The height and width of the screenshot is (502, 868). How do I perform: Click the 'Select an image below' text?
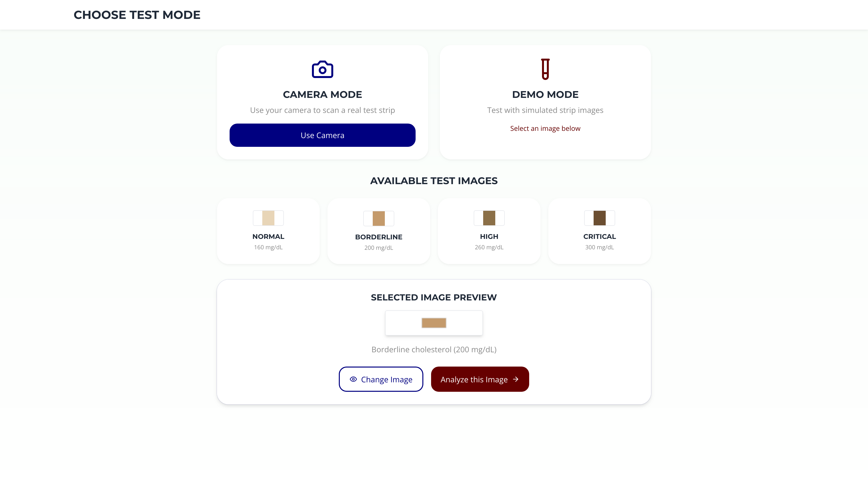pos(545,128)
